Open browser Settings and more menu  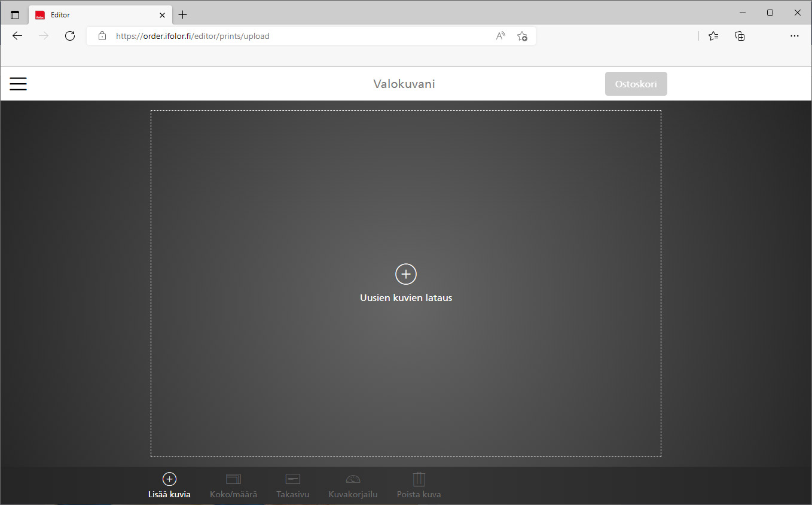[794, 36]
